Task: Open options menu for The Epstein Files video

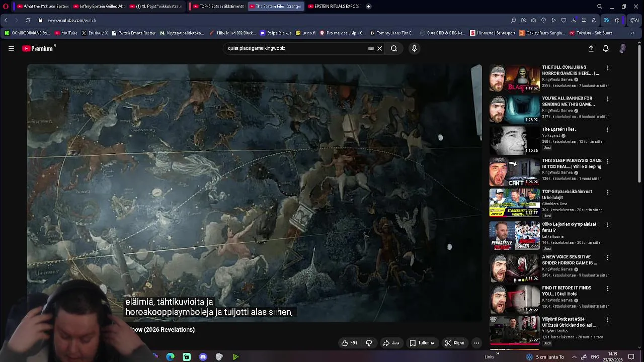Action: pos(607,130)
